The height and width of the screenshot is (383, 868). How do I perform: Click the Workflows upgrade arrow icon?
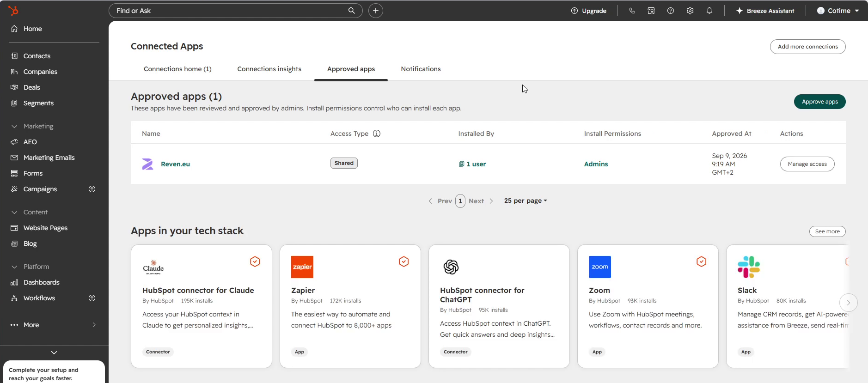[92, 298]
